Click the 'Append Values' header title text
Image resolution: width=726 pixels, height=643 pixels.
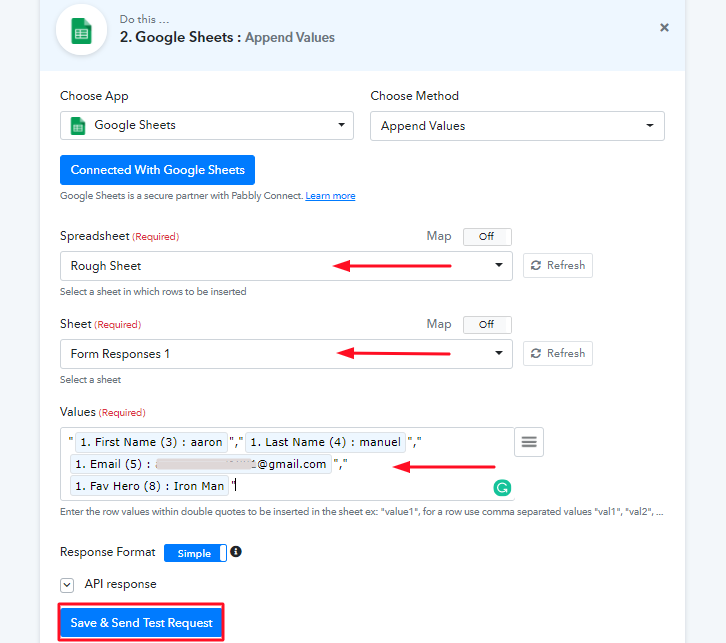290,37
